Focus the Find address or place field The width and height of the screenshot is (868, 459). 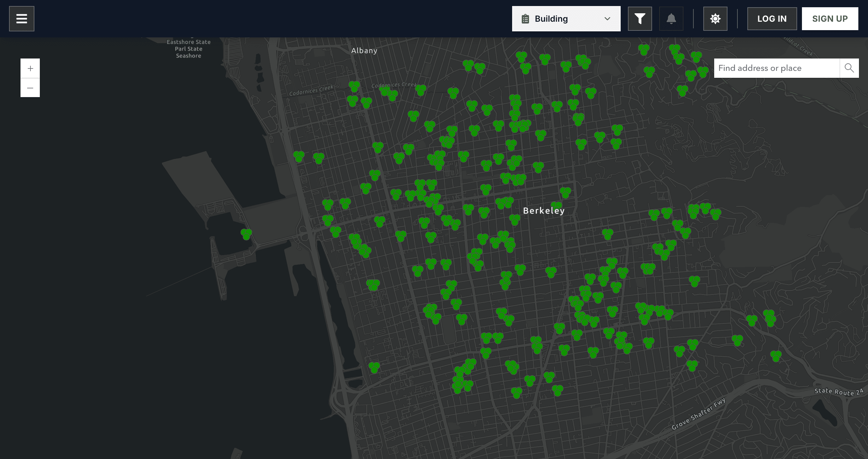tap(777, 68)
